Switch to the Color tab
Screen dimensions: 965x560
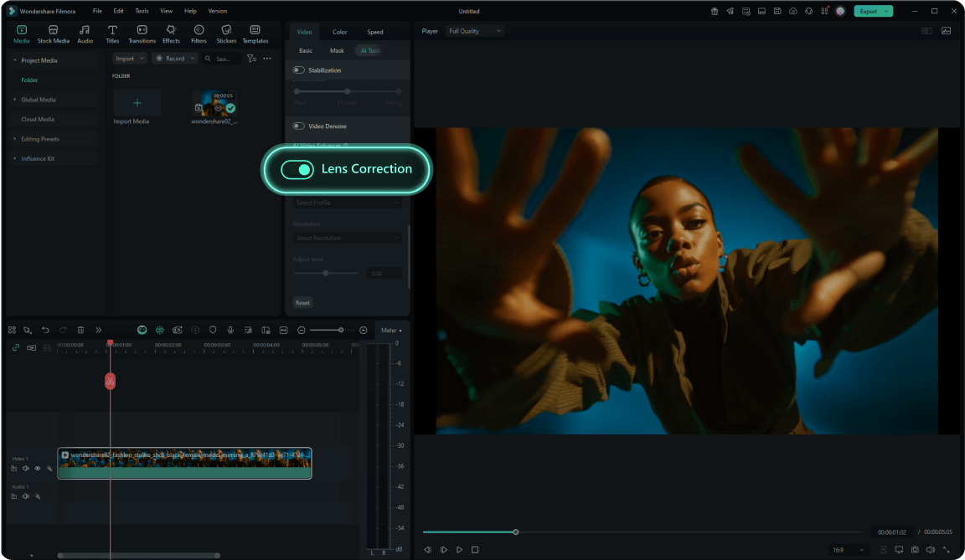pos(340,32)
